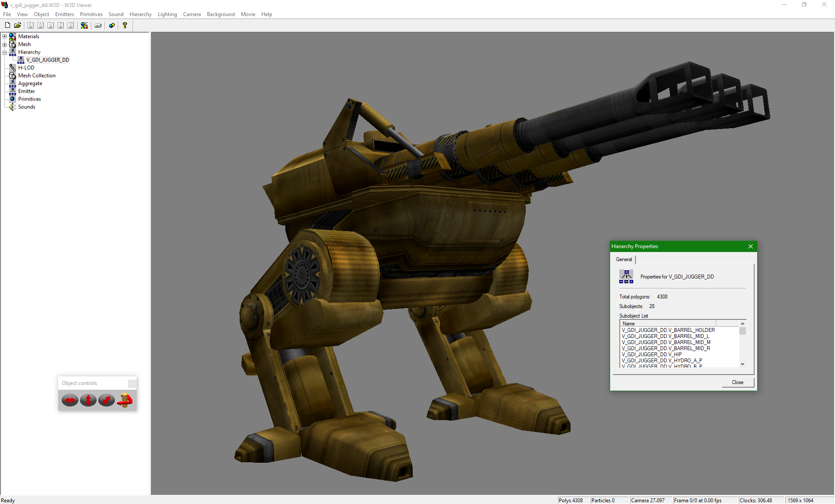
Task: Open the Hierarchy menu
Action: click(x=140, y=14)
